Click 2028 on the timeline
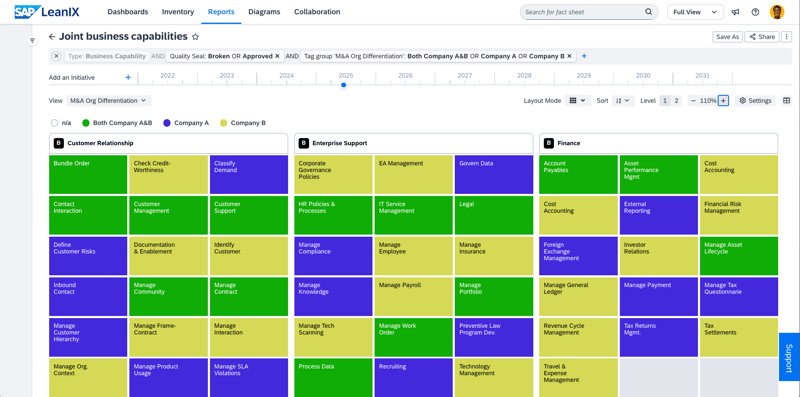 coord(524,76)
